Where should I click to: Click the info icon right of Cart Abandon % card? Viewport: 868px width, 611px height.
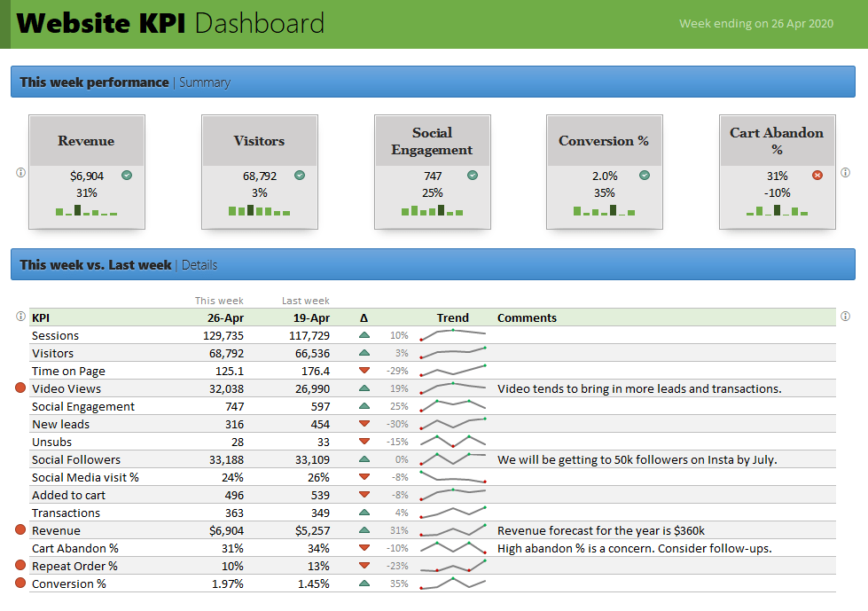[846, 173]
